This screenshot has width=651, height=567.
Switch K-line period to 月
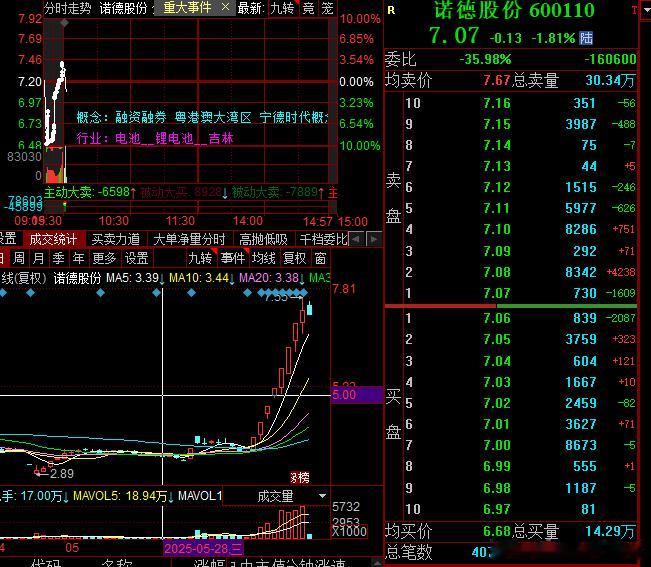38,258
